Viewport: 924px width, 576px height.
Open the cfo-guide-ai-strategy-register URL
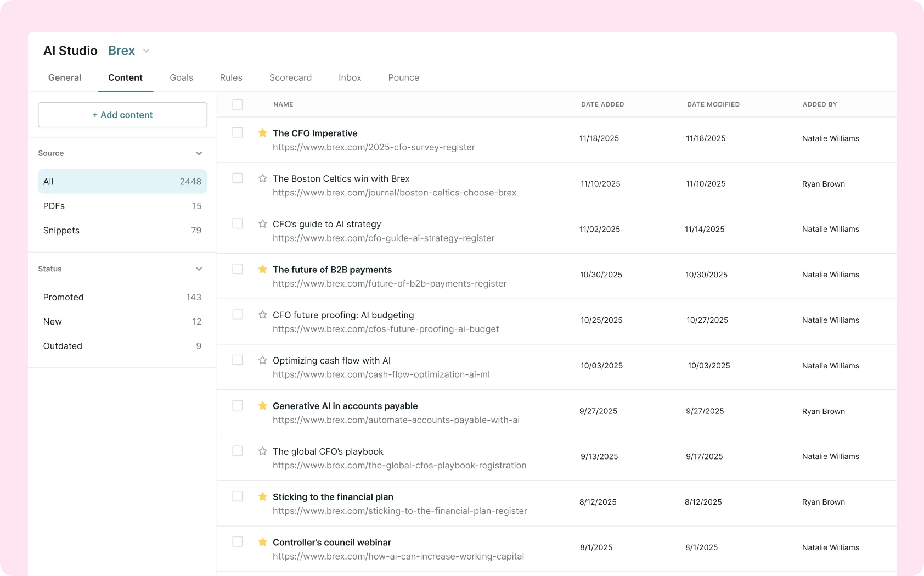click(384, 238)
